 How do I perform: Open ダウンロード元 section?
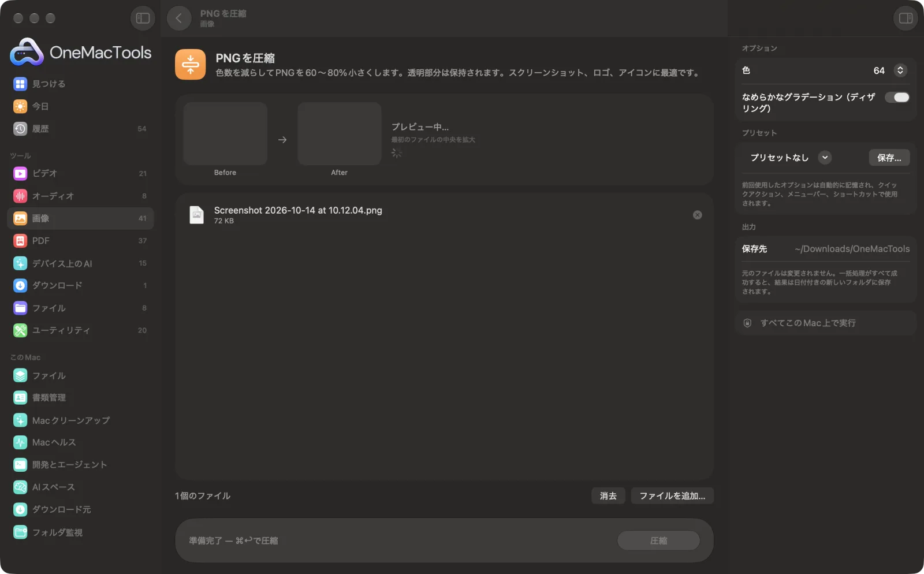pyautogui.click(x=80, y=509)
